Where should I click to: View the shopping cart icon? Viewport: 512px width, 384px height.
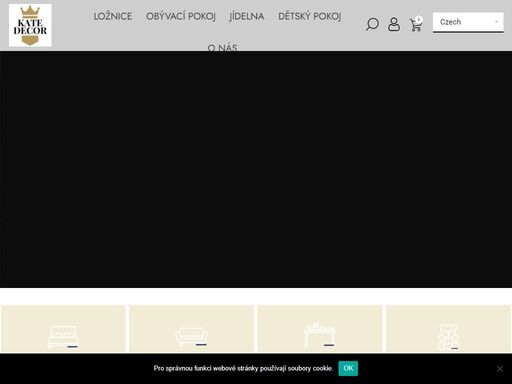point(416,24)
